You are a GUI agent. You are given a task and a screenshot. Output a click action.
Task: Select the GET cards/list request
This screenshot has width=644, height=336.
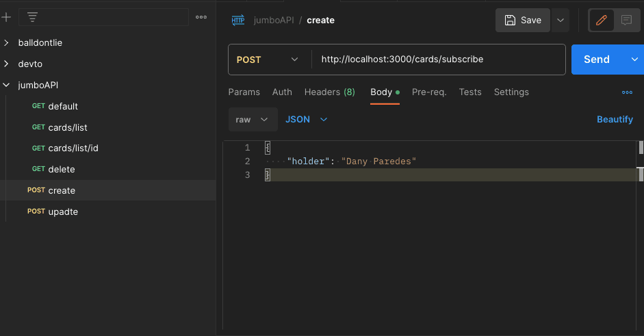pyautogui.click(x=68, y=127)
